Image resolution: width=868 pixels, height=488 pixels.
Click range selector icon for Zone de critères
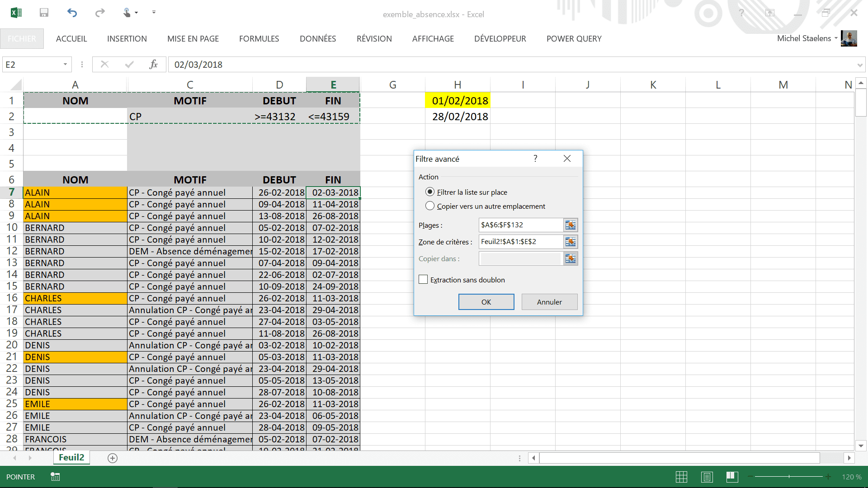coord(571,242)
